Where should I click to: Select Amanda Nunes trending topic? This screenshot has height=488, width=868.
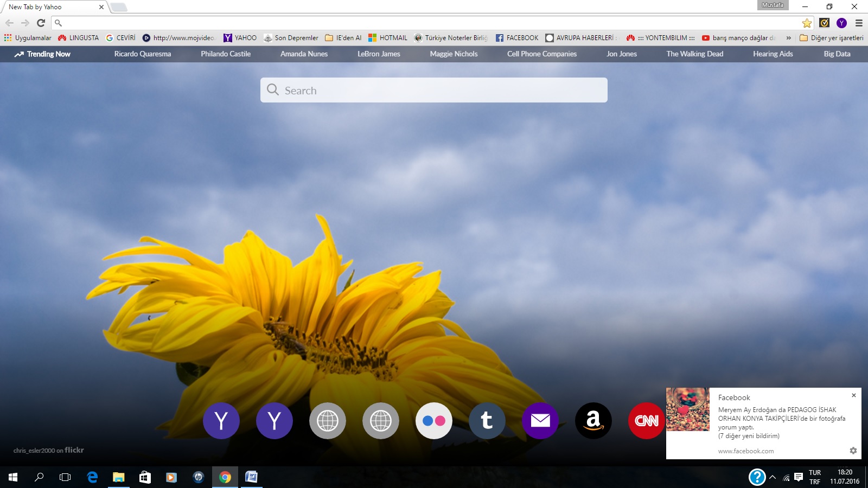[x=304, y=54]
